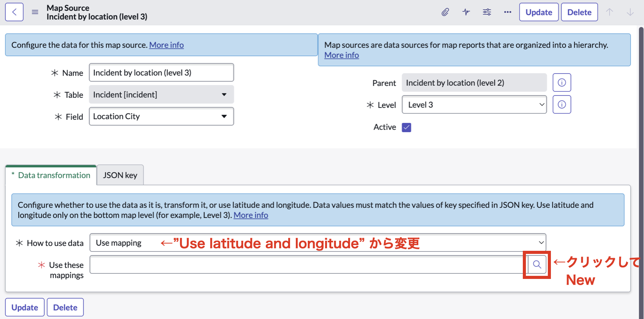Go to previous record with up arrow
644x319 pixels.
point(609,12)
